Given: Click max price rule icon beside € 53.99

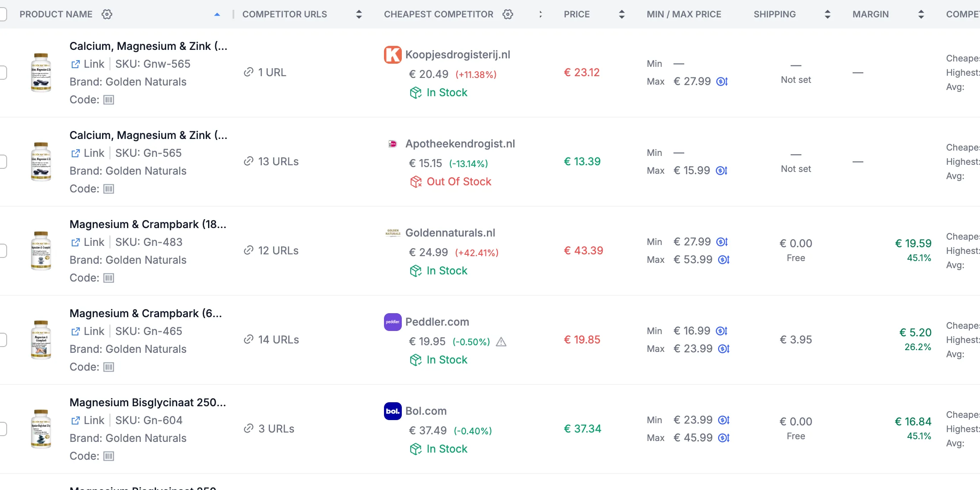Looking at the screenshot, I should click(724, 260).
